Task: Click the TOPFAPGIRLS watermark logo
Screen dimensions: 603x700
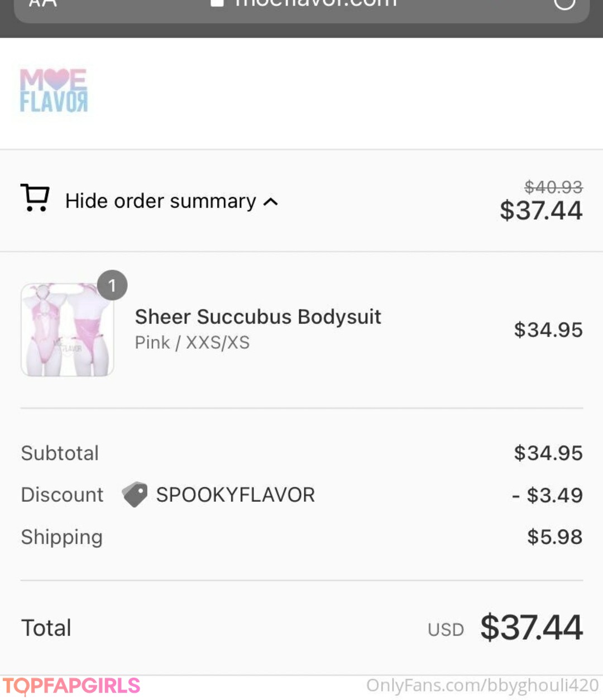Action: click(71, 685)
